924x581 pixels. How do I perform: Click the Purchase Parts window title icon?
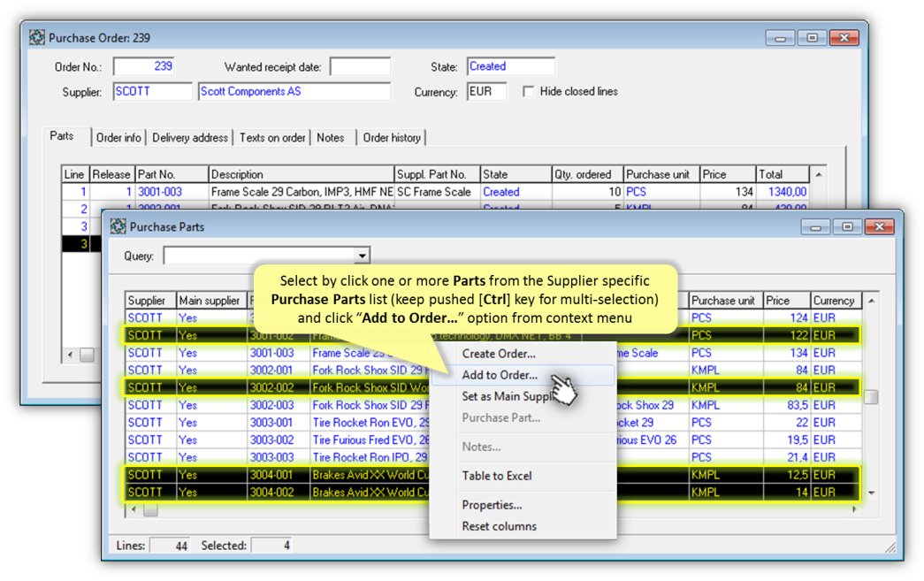point(118,226)
